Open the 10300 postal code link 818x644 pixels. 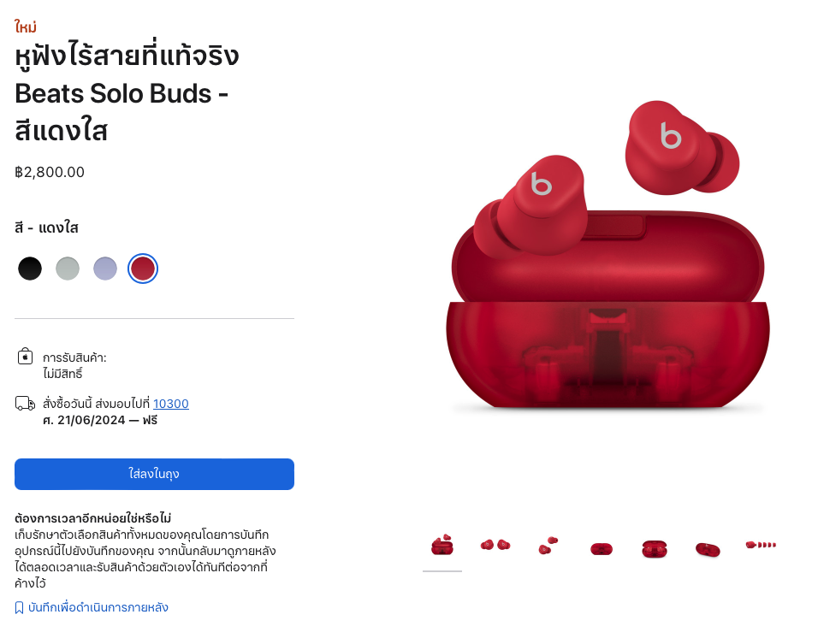click(x=170, y=404)
